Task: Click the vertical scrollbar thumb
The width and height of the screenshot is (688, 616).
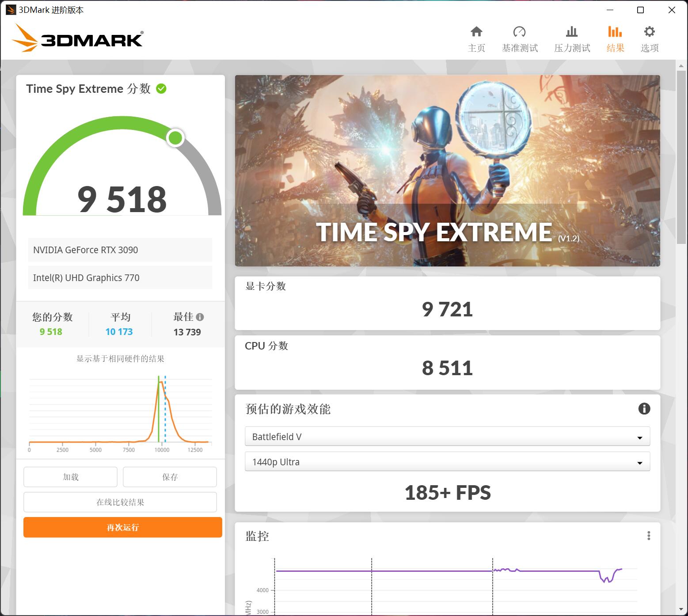Action: 681,156
